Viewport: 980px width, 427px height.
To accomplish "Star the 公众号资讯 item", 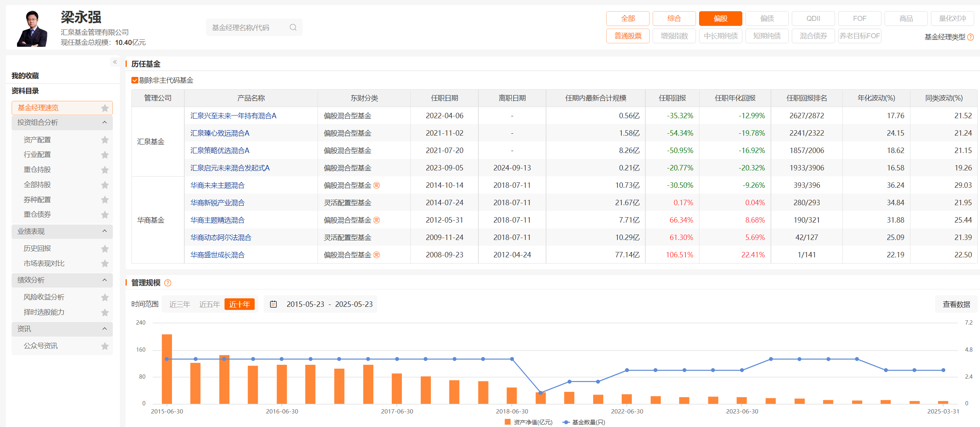I will click(105, 346).
